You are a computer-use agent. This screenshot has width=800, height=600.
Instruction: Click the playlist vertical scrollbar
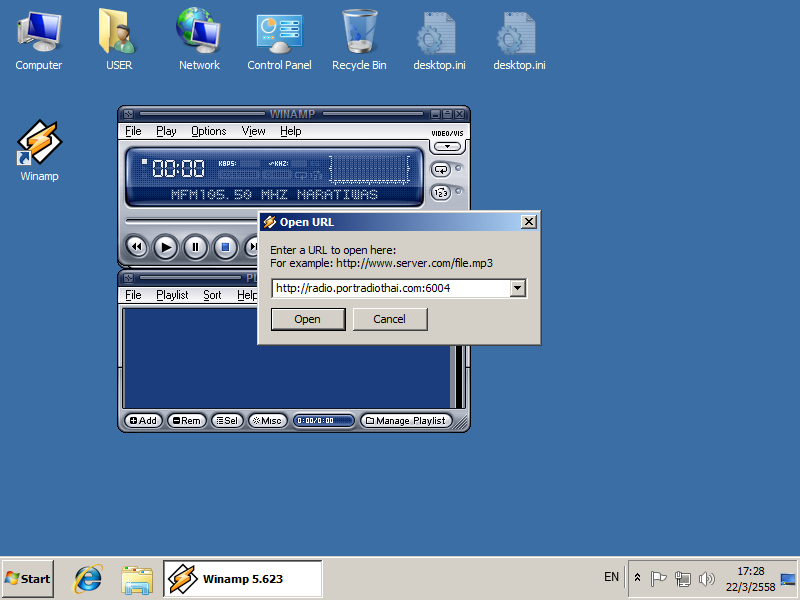coord(460,377)
